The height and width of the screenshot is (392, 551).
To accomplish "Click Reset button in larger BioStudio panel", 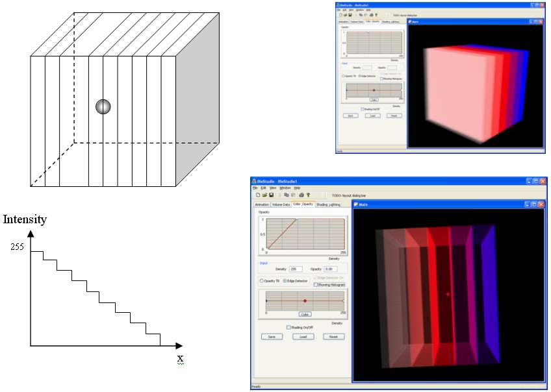I will pyautogui.click(x=333, y=337).
